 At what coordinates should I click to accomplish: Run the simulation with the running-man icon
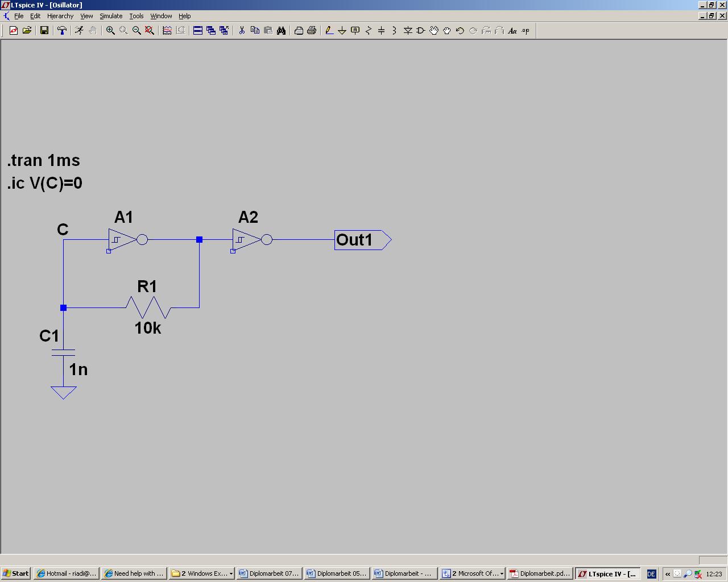(x=79, y=31)
